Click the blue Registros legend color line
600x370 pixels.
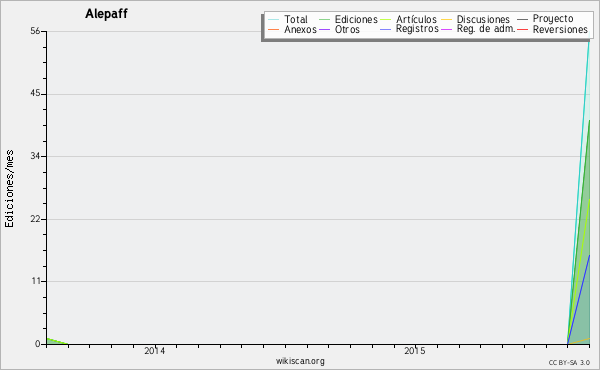click(x=386, y=29)
